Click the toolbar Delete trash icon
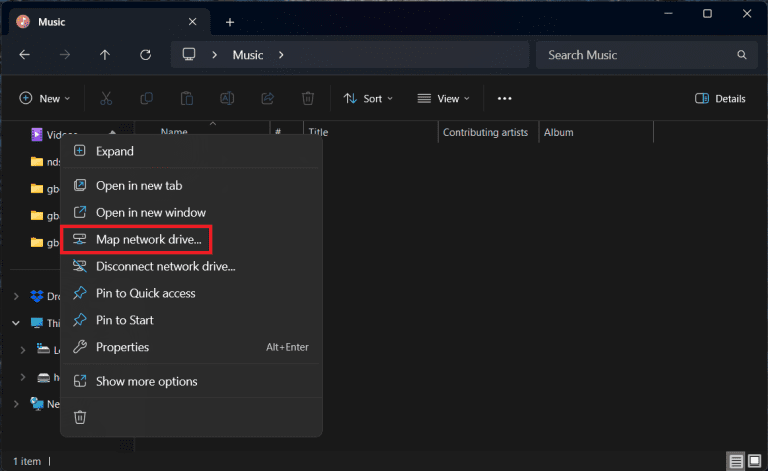This screenshot has height=471, width=768. coord(308,98)
